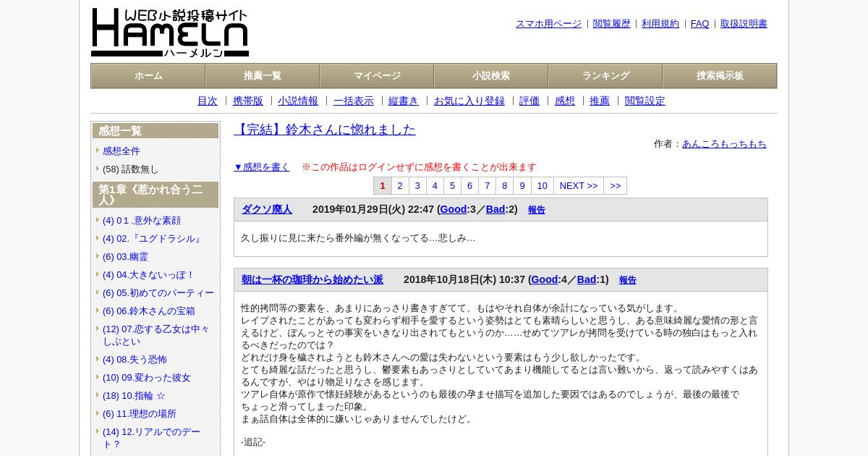Open chapter 04.大きないっぽ！ comments
868x456 pixels.
coord(148,275)
